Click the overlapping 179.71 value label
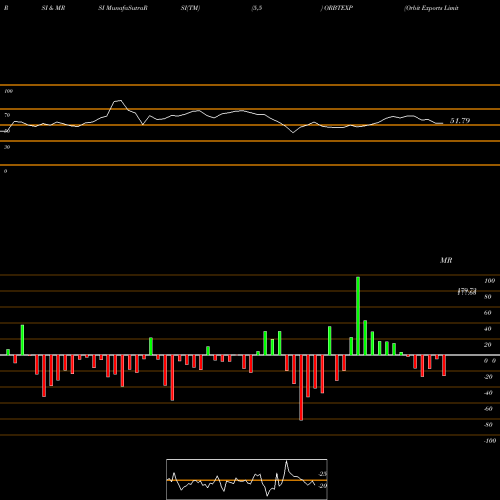Viewport: 500px width, 500px height. [x=467, y=292]
